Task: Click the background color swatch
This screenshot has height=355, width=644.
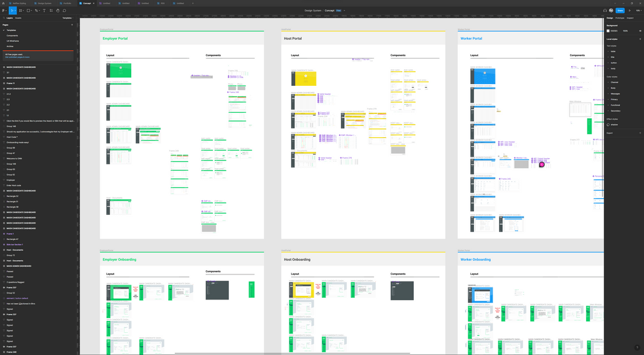Action: point(608,30)
